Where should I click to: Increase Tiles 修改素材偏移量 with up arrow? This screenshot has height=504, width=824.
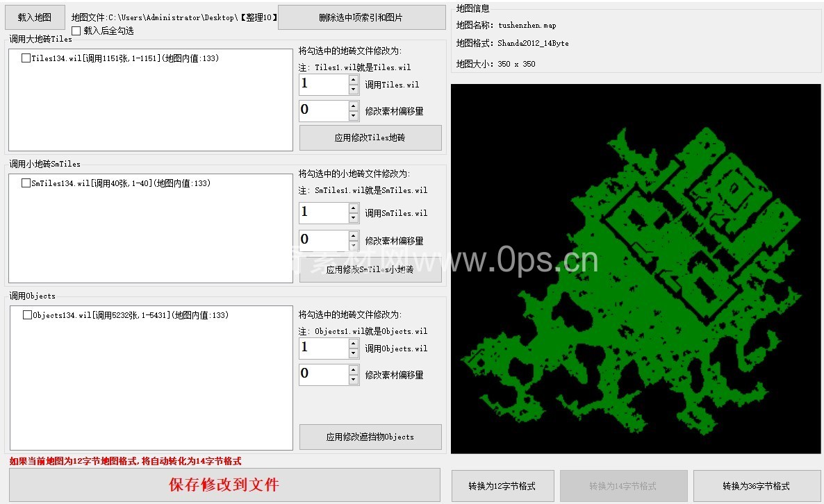click(x=354, y=106)
